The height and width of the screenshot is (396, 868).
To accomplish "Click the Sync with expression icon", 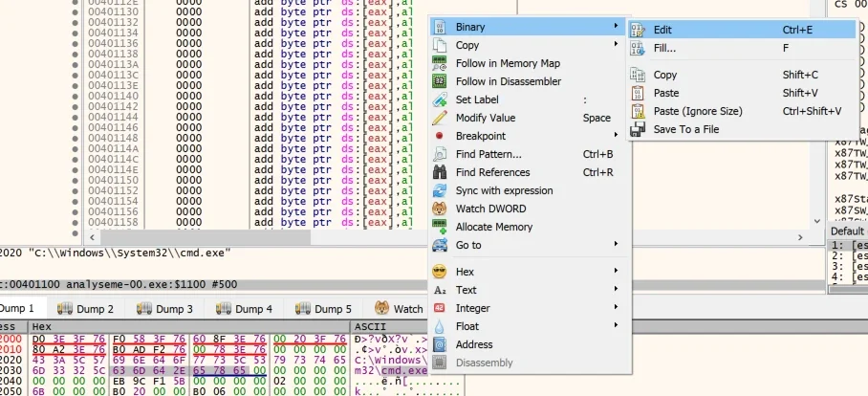I will [439, 190].
